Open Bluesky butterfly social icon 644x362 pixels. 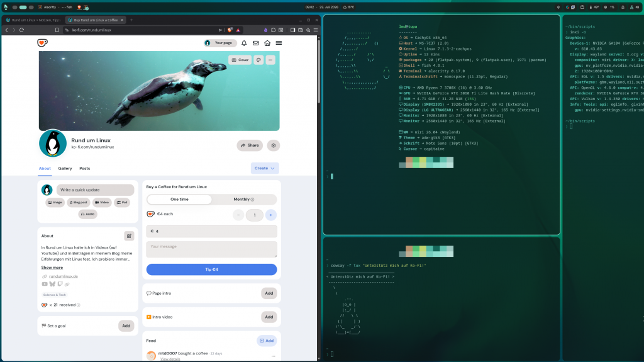(x=52, y=284)
